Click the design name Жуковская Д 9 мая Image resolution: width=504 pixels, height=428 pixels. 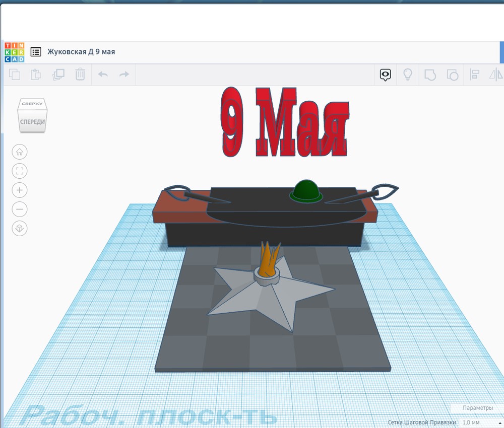coord(81,52)
